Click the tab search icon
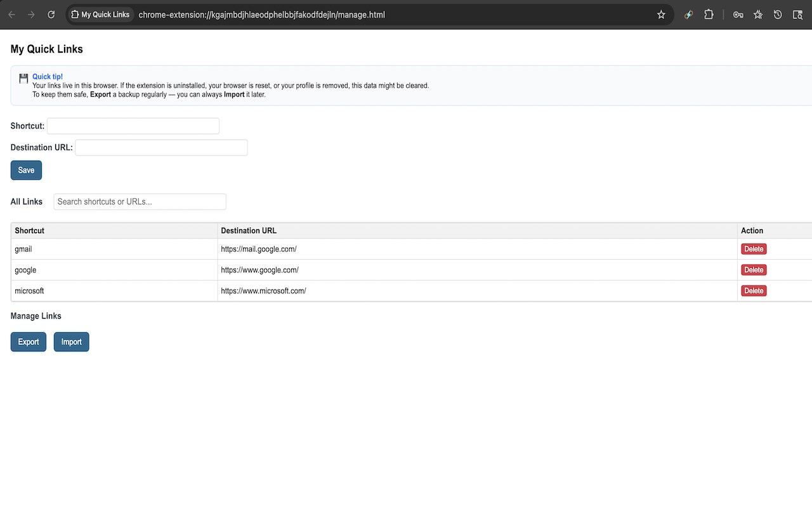Image resolution: width=812 pixels, height=508 pixels. 797,15
